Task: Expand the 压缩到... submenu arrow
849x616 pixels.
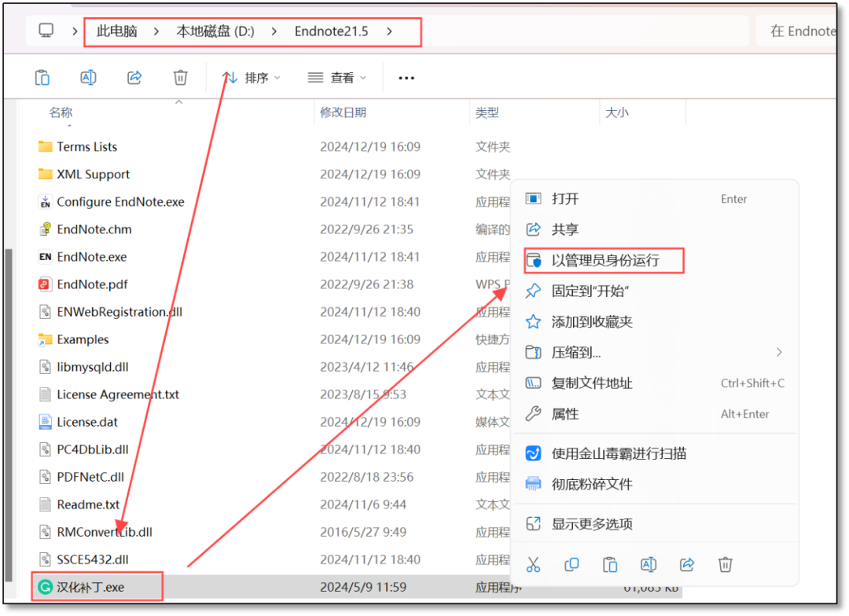Action: [x=779, y=352]
